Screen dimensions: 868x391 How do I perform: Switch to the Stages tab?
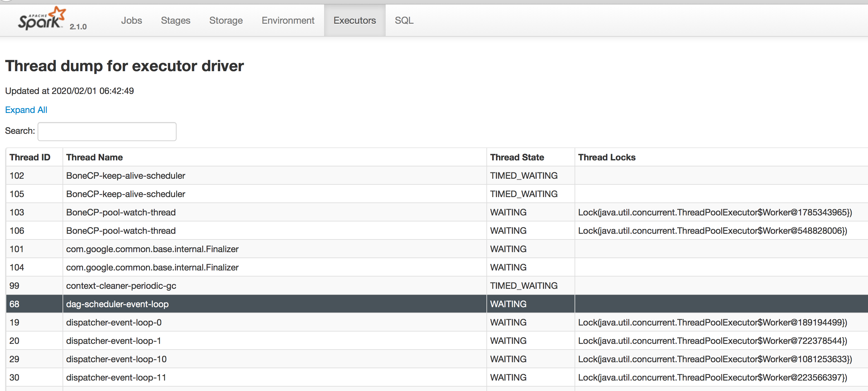[176, 21]
